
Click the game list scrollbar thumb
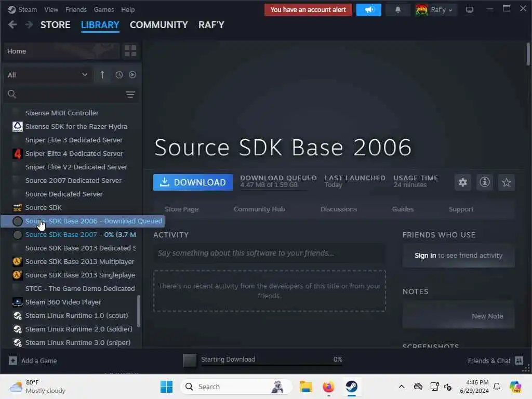(x=138, y=311)
